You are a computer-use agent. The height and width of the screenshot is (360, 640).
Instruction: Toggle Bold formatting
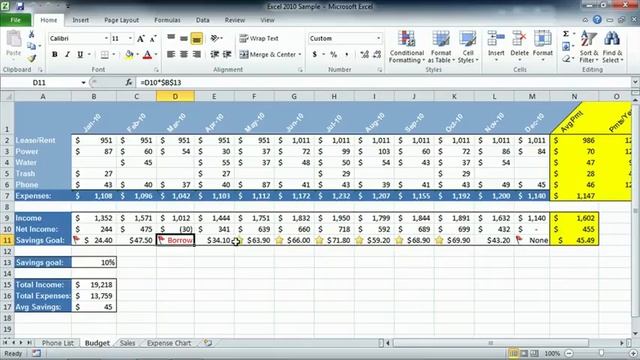(x=55, y=54)
